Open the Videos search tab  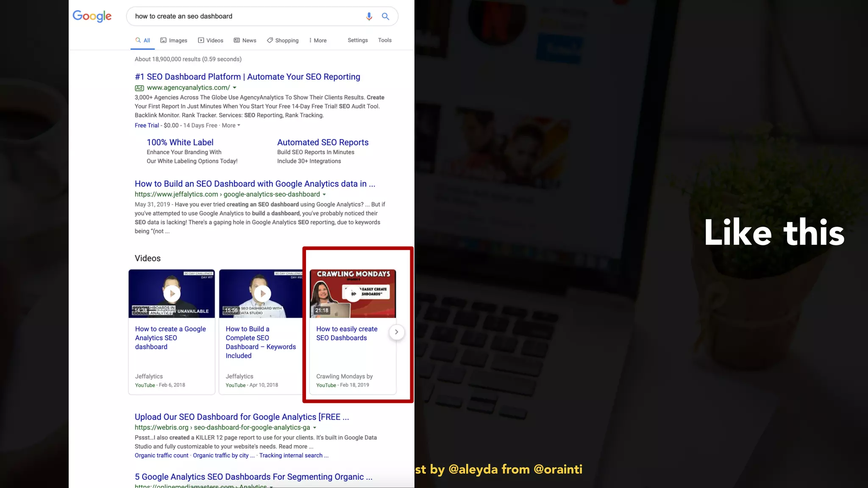pos(211,40)
